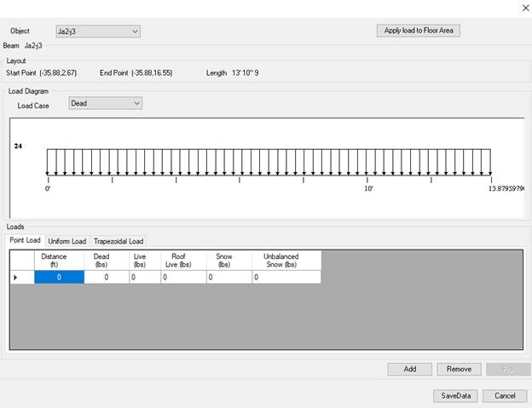Click the Roof Live (lbs) column header
532x408 pixels.
(183, 261)
